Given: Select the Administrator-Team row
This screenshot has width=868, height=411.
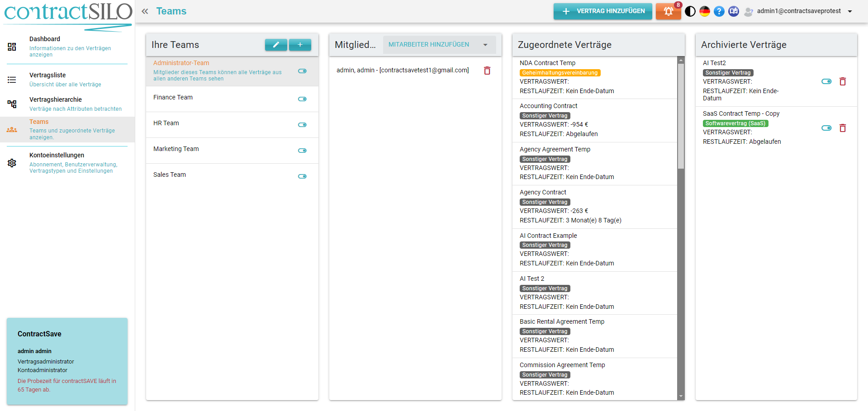Looking at the screenshot, I should [x=232, y=71].
